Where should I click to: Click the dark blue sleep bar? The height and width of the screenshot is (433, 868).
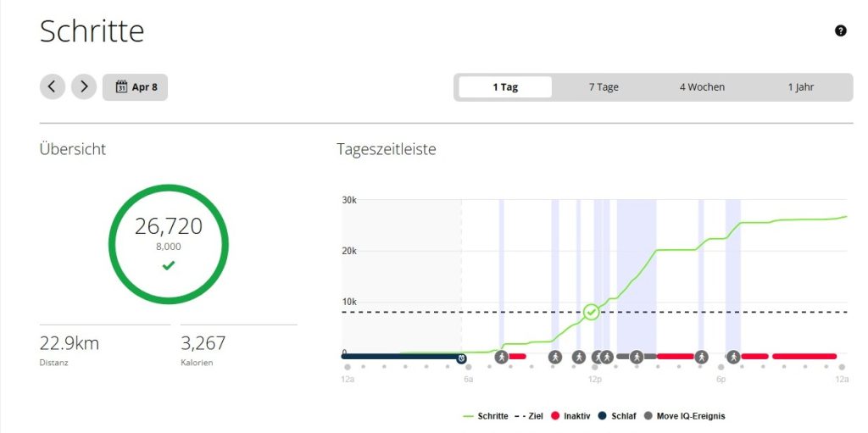[x=398, y=357]
